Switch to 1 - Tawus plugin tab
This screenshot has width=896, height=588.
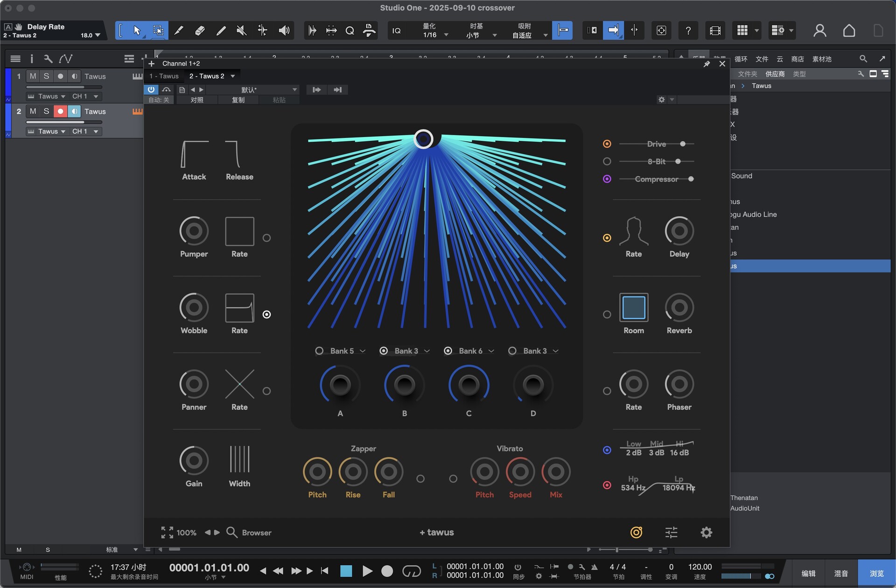pyautogui.click(x=164, y=76)
